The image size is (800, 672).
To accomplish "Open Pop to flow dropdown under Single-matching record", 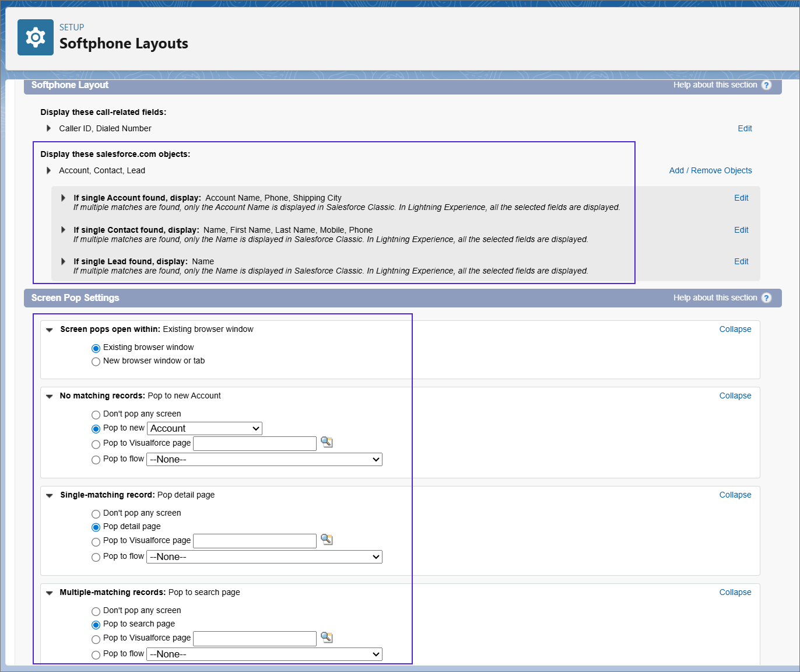I will [264, 557].
